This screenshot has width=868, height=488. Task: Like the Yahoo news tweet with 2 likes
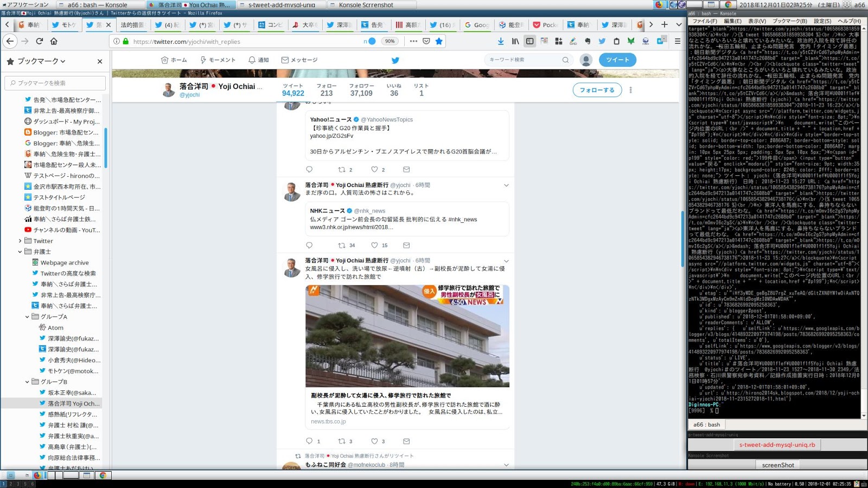point(374,170)
